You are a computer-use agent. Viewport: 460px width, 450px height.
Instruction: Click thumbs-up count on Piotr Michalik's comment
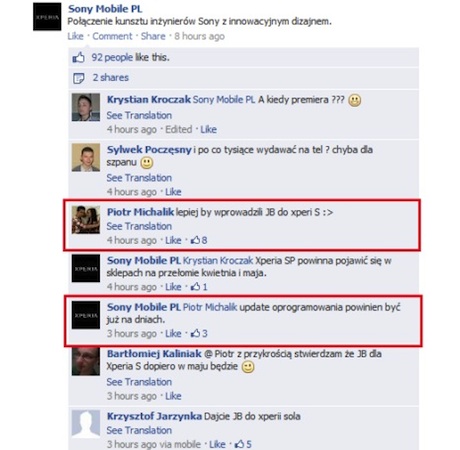(x=199, y=240)
